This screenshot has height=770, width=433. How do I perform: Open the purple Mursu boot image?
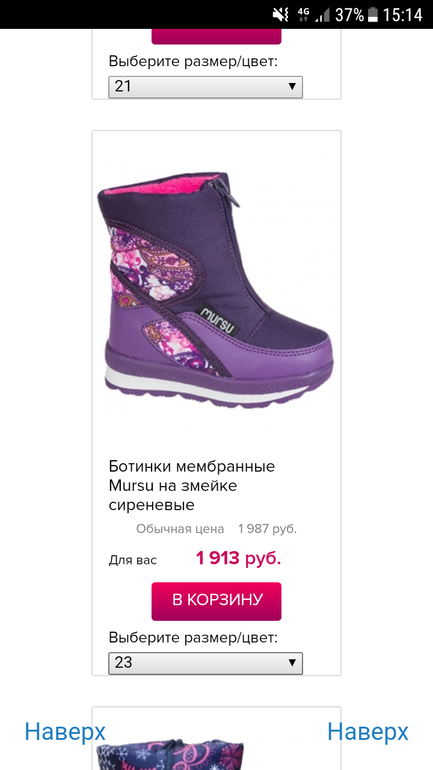[x=216, y=290]
